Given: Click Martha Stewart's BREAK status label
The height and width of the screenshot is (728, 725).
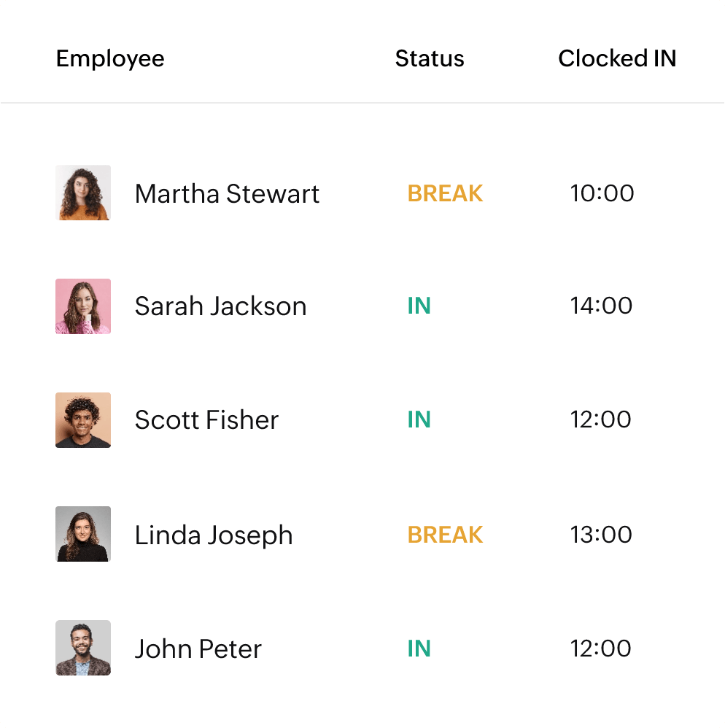Looking at the screenshot, I should (445, 193).
